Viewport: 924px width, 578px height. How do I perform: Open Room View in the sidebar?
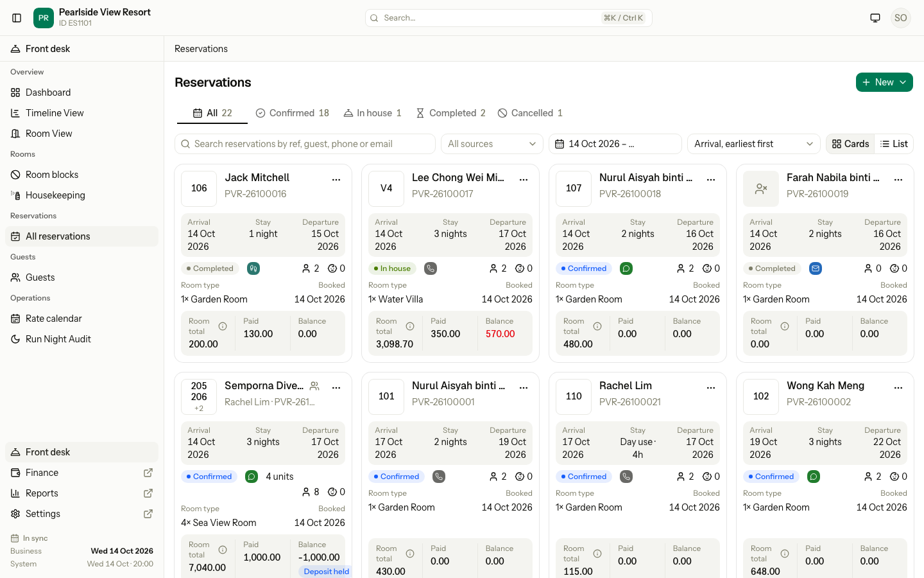point(81,134)
